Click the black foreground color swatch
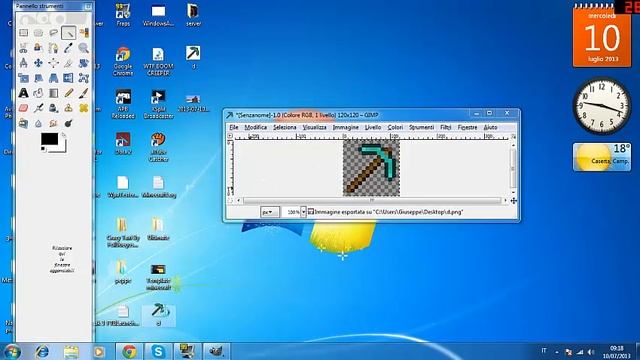640x360 pixels. [49, 139]
